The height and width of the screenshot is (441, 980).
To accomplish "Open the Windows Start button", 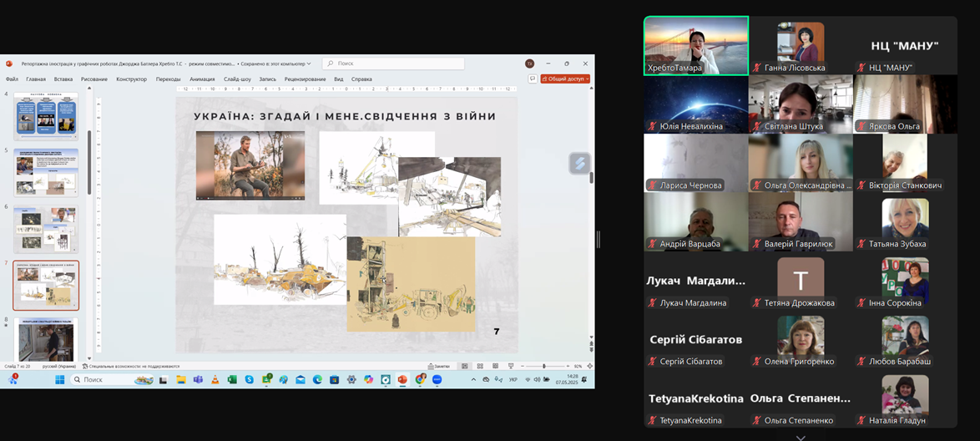I will tap(59, 380).
